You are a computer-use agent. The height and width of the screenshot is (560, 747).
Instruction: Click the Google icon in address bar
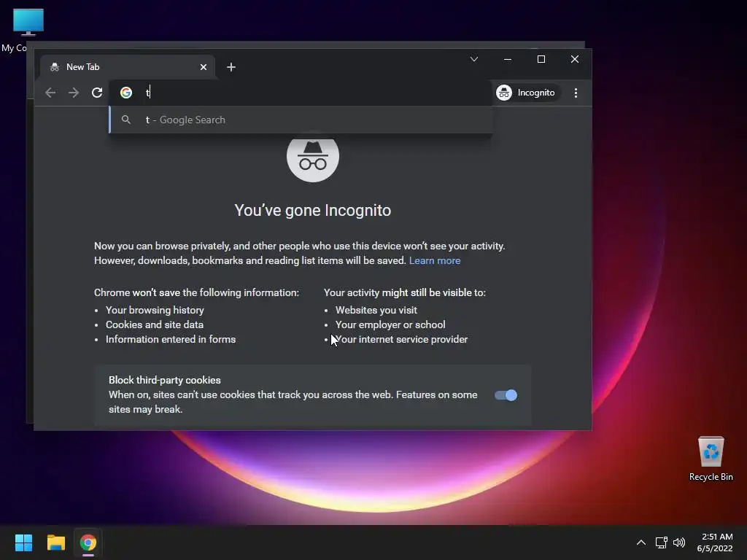[x=126, y=93]
